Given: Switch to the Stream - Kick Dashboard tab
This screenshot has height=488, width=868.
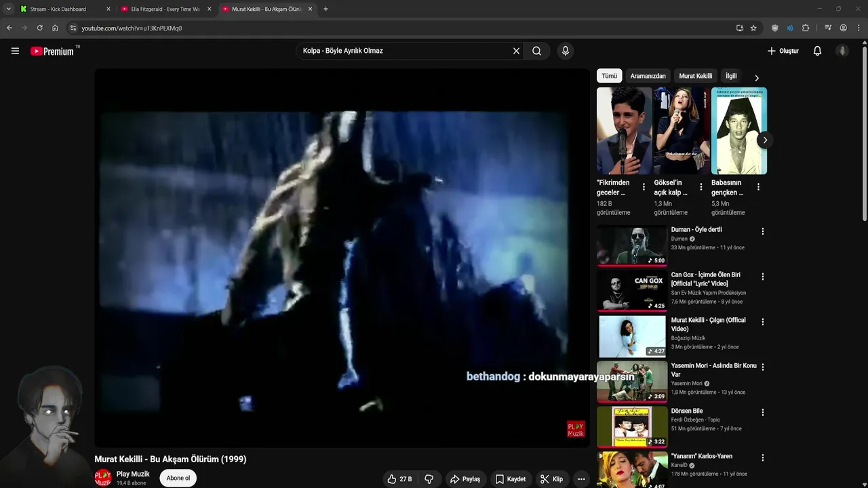Looking at the screenshot, I should pyautogui.click(x=58, y=9).
